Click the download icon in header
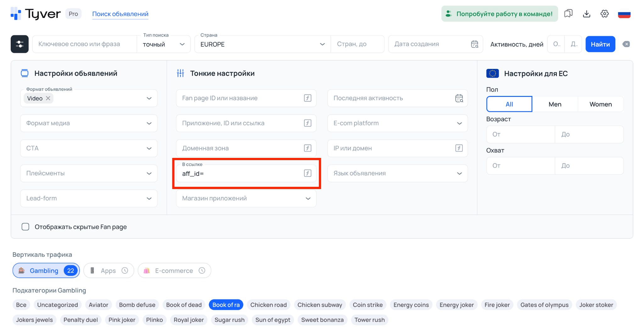 [586, 14]
